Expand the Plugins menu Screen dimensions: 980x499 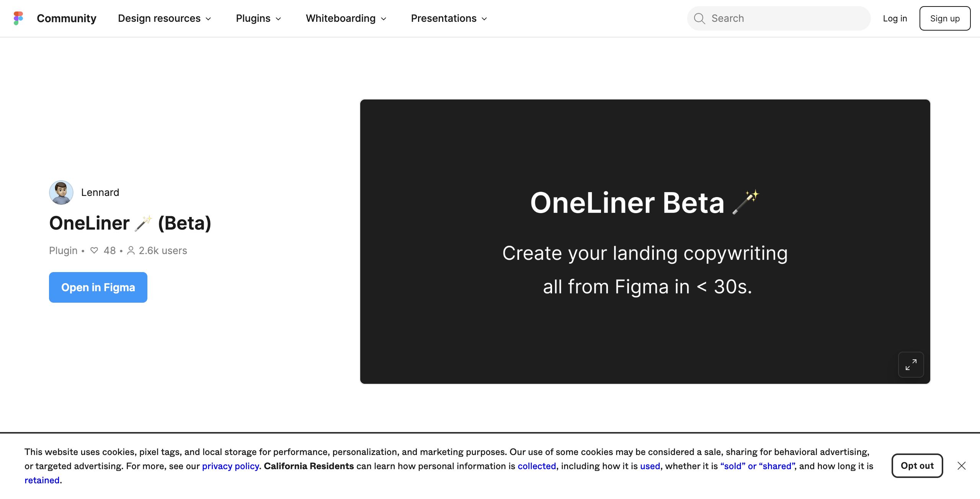[x=258, y=18]
